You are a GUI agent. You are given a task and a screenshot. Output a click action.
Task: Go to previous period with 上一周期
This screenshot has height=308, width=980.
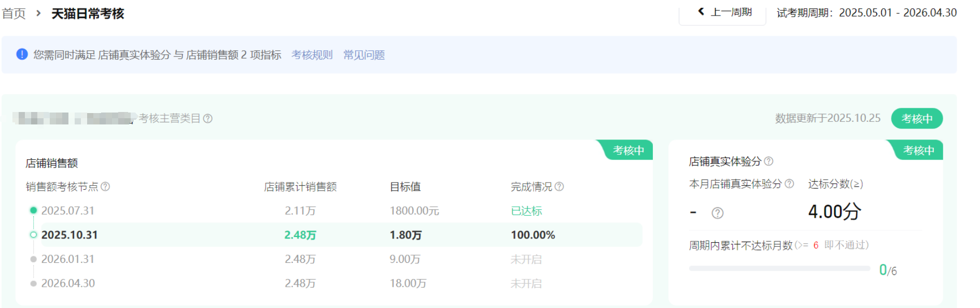[x=724, y=12]
